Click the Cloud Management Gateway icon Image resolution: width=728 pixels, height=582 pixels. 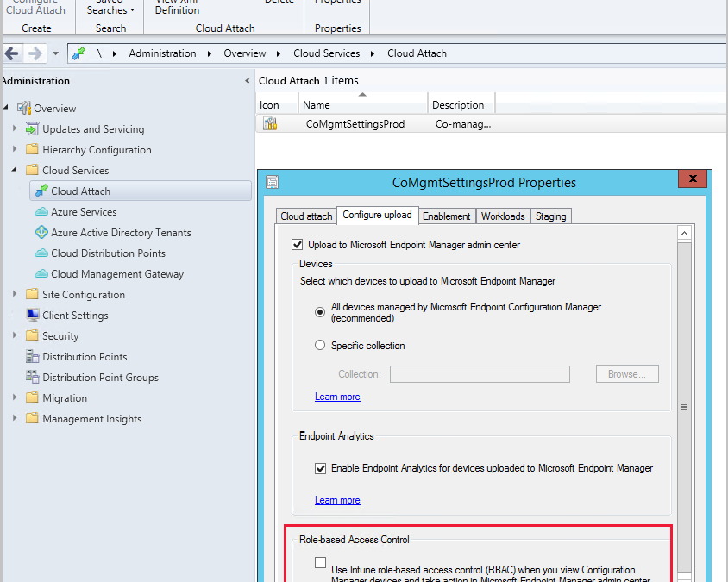(x=41, y=274)
